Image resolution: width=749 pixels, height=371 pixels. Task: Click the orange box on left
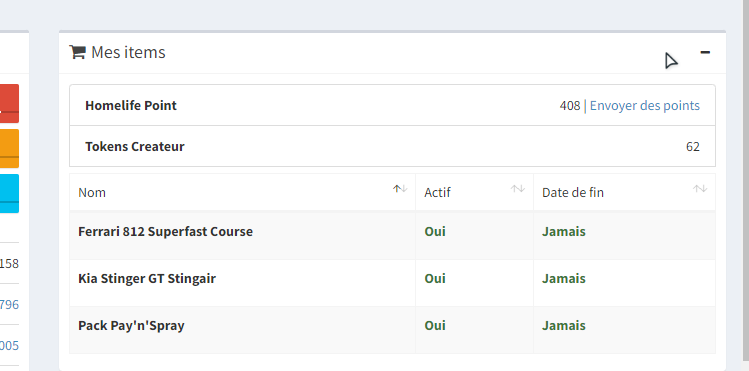(9, 148)
